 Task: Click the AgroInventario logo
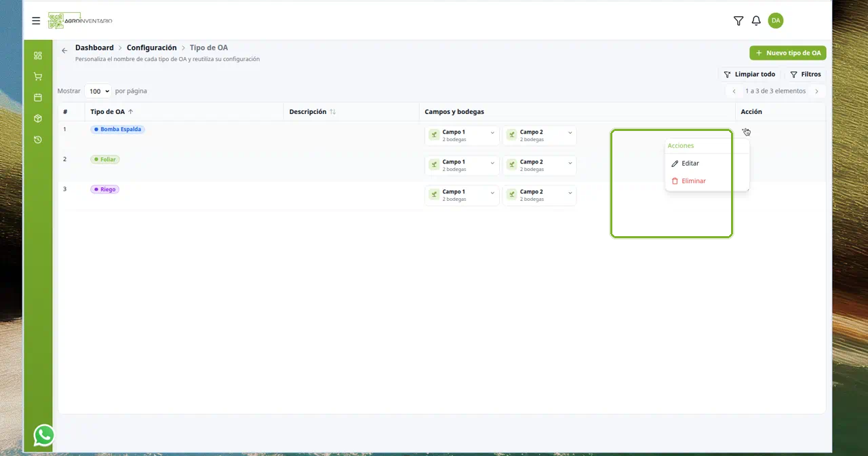click(80, 21)
